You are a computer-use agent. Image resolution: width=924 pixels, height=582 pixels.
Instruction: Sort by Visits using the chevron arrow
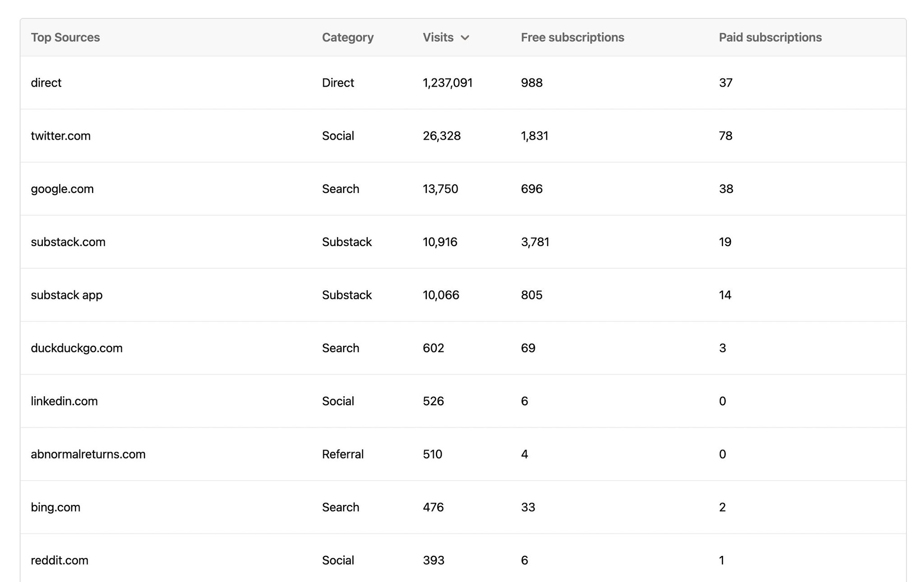click(465, 38)
